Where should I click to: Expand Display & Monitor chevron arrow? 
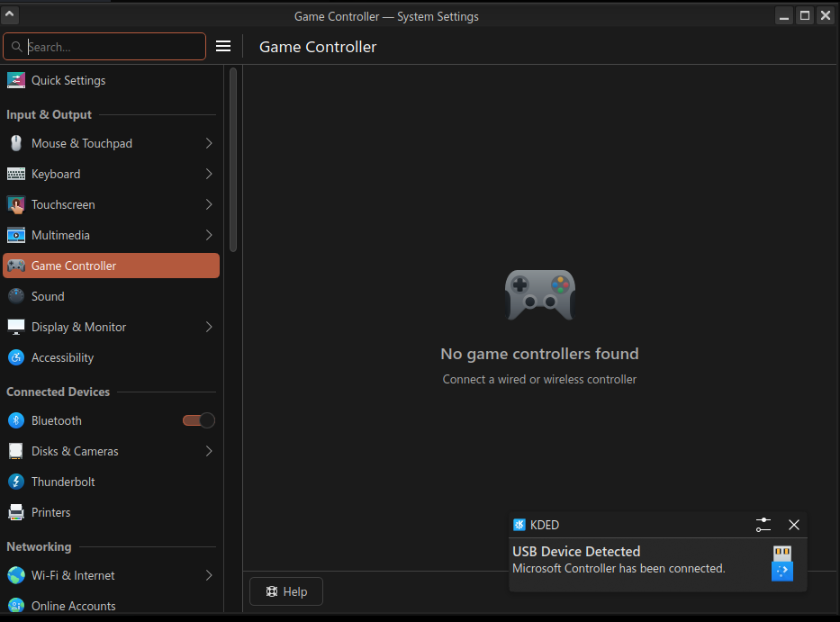click(209, 327)
